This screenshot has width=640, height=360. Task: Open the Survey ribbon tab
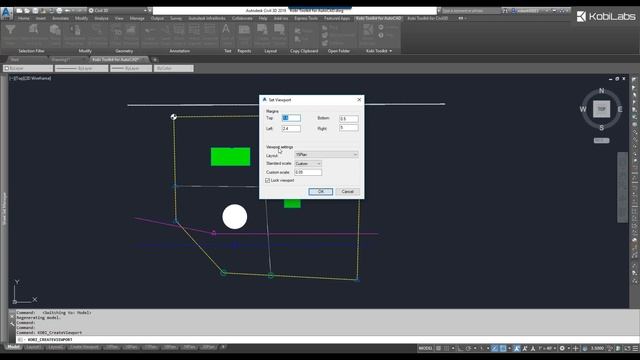(176, 18)
